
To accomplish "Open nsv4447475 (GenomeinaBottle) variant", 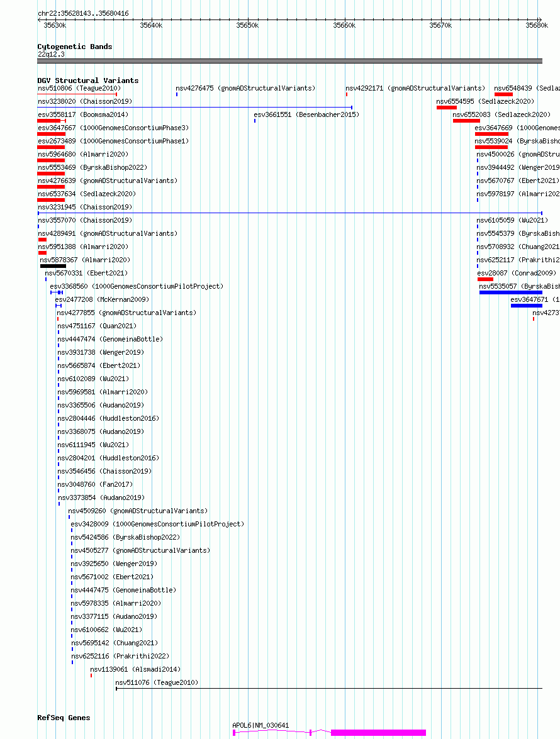I will click(123, 589).
